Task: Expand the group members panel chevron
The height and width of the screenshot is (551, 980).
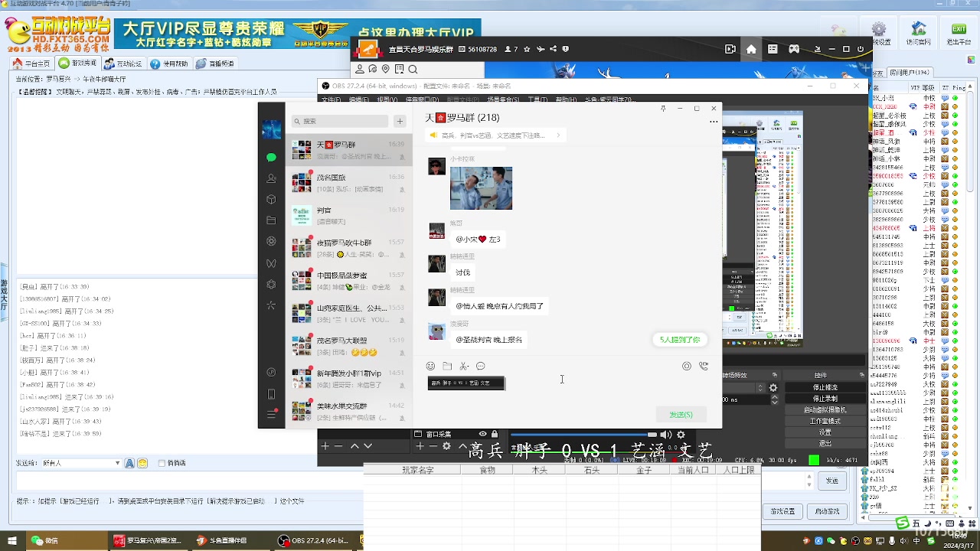Action: 557,135
